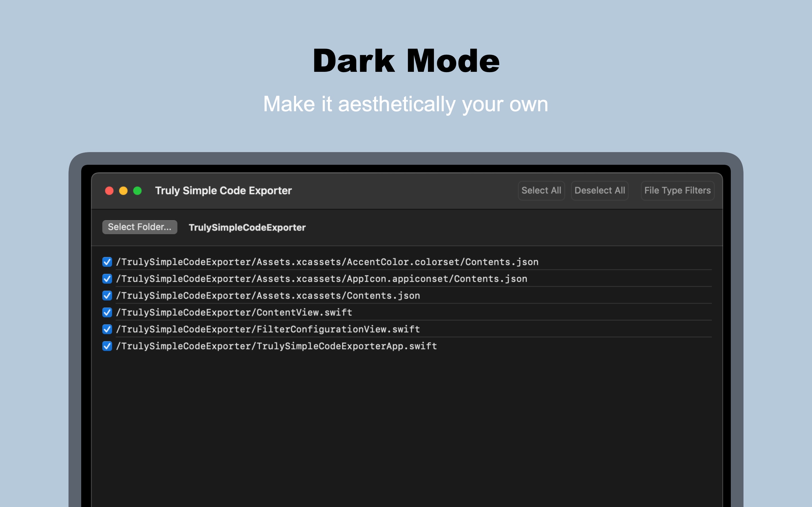Click the red close window button
This screenshot has width=812, height=507.
coord(109,190)
